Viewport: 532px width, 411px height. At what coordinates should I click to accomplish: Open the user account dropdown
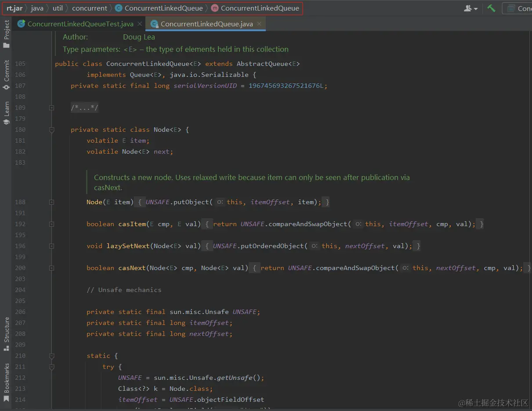point(470,8)
